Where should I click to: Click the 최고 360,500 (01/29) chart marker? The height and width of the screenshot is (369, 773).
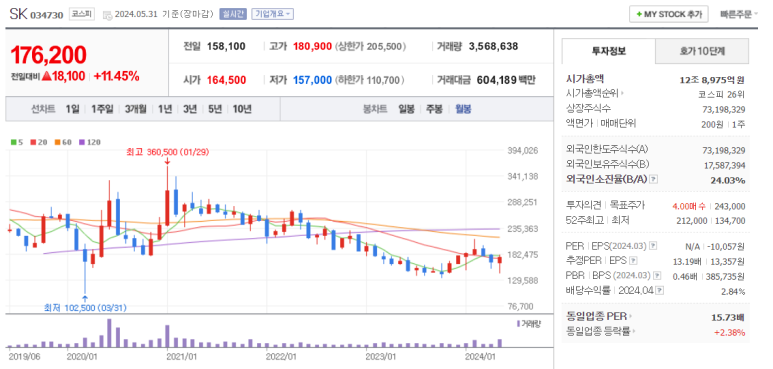tap(168, 152)
